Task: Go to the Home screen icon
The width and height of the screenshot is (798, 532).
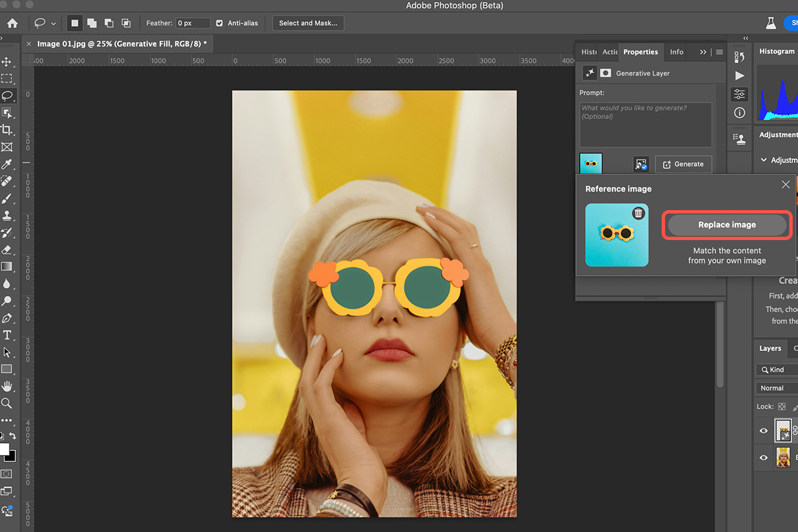Action: click(12, 23)
